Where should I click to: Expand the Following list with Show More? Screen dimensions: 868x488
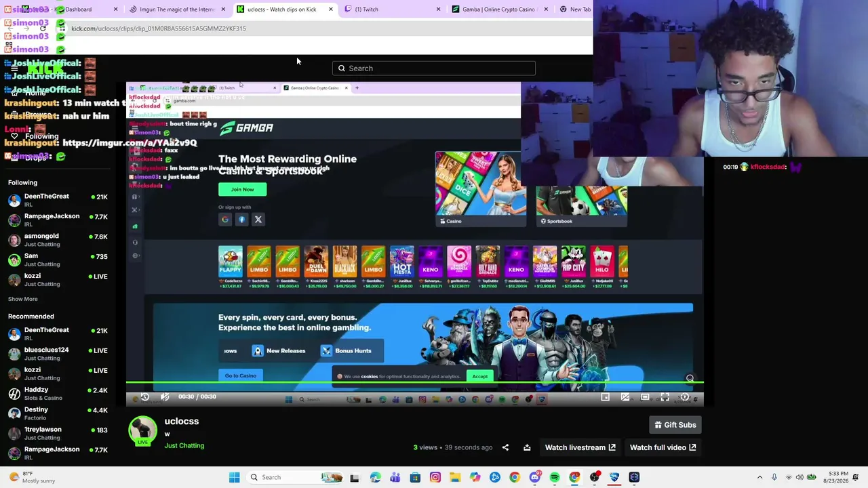(23, 299)
